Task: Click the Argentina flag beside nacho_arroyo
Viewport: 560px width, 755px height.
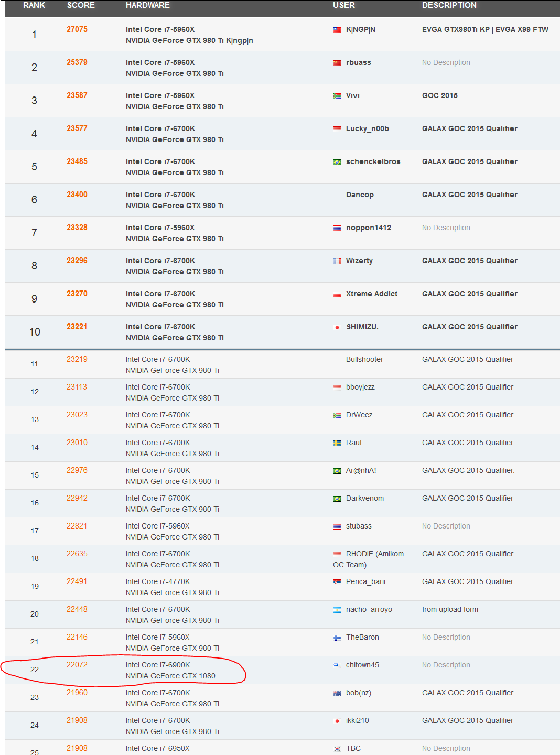Action: click(337, 610)
